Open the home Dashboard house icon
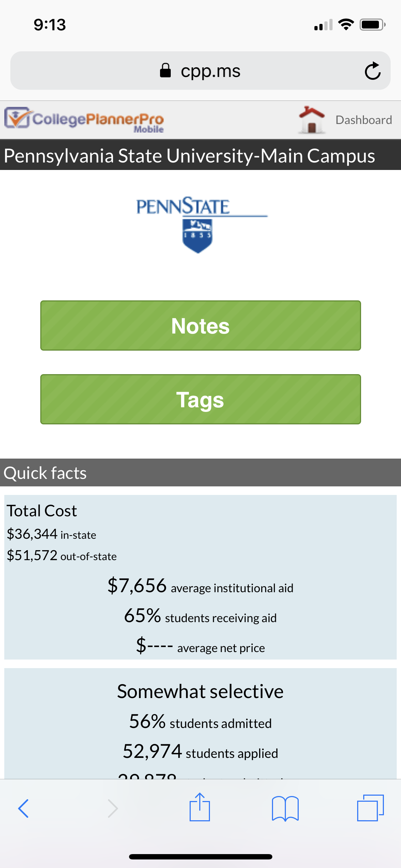This screenshot has height=868, width=401. coord(312,120)
